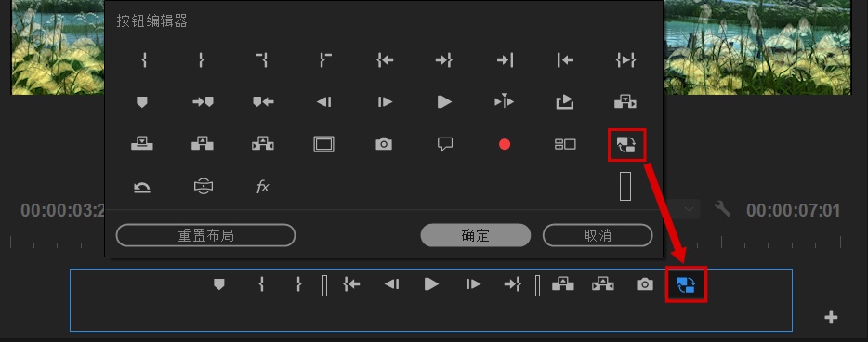
Task: Select the Comparison View icon
Action: coord(565,144)
